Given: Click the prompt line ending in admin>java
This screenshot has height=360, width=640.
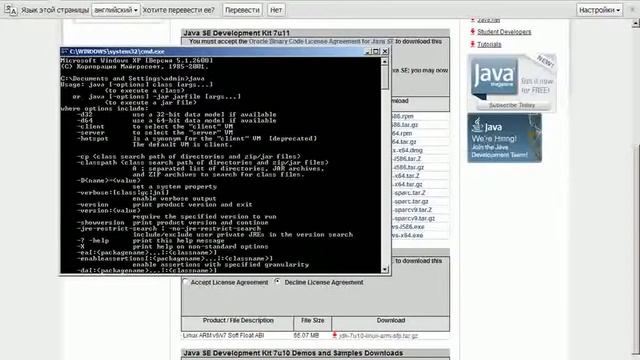Looking at the screenshot, I should pos(132,78).
